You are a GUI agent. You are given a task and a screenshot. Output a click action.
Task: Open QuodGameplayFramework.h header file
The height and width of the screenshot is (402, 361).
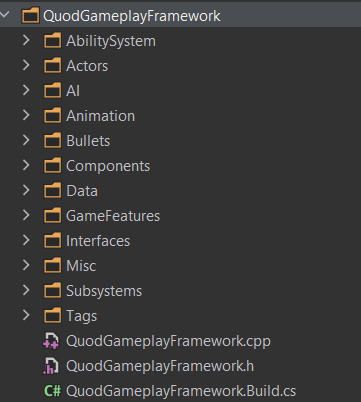point(160,366)
